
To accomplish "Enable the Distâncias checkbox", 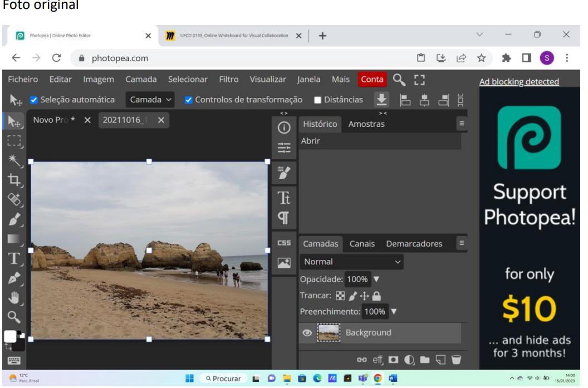I will [x=317, y=100].
